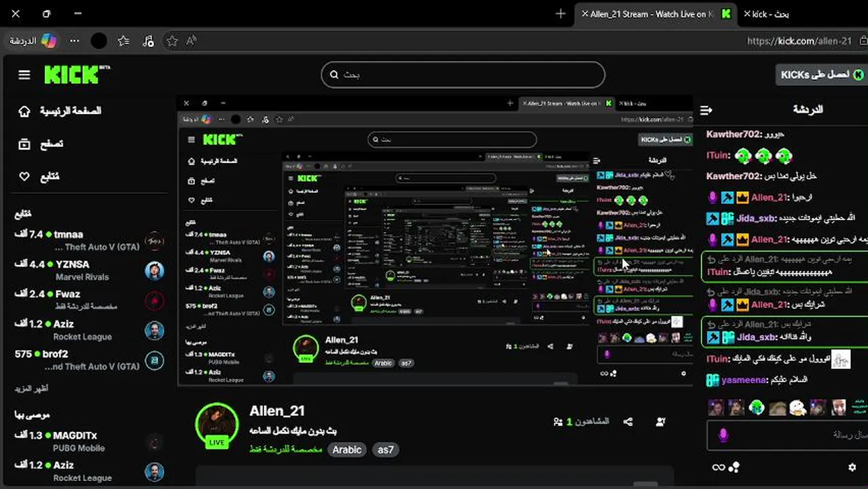Click yasmeena username in chat
The width and height of the screenshot is (868, 489).
(744, 380)
